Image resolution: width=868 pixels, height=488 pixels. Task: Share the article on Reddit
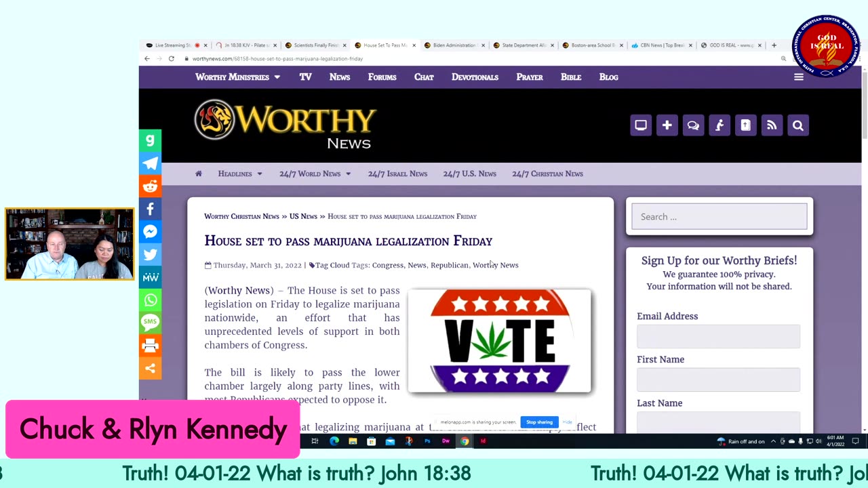pos(151,186)
